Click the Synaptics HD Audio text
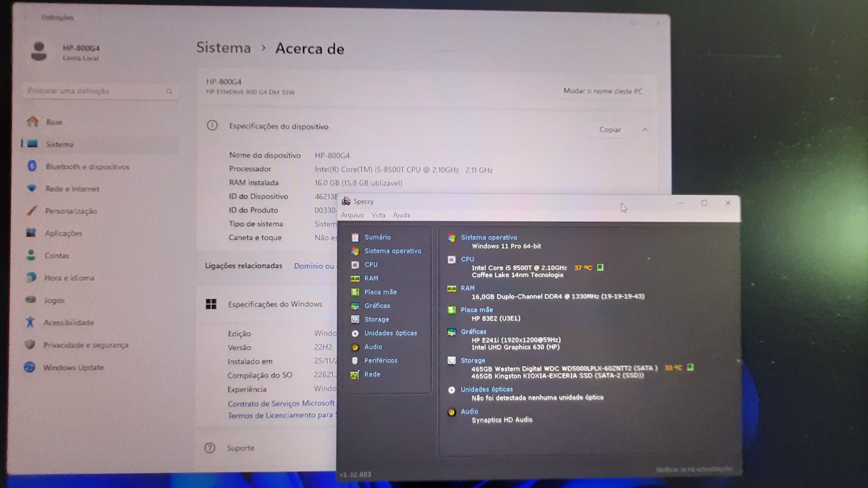The image size is (868, 488). [x=502, y=420]
